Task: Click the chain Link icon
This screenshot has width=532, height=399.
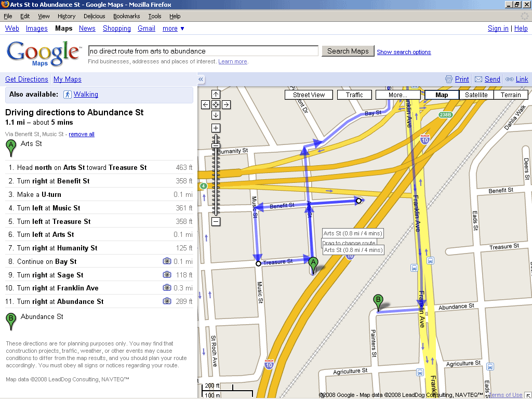Action: tap(509, 79)
